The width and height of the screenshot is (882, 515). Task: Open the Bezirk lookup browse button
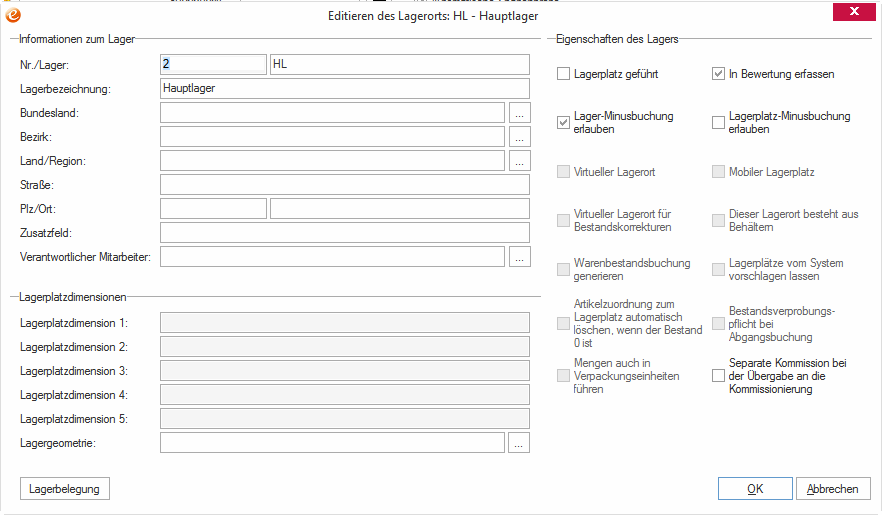[519, 136]
